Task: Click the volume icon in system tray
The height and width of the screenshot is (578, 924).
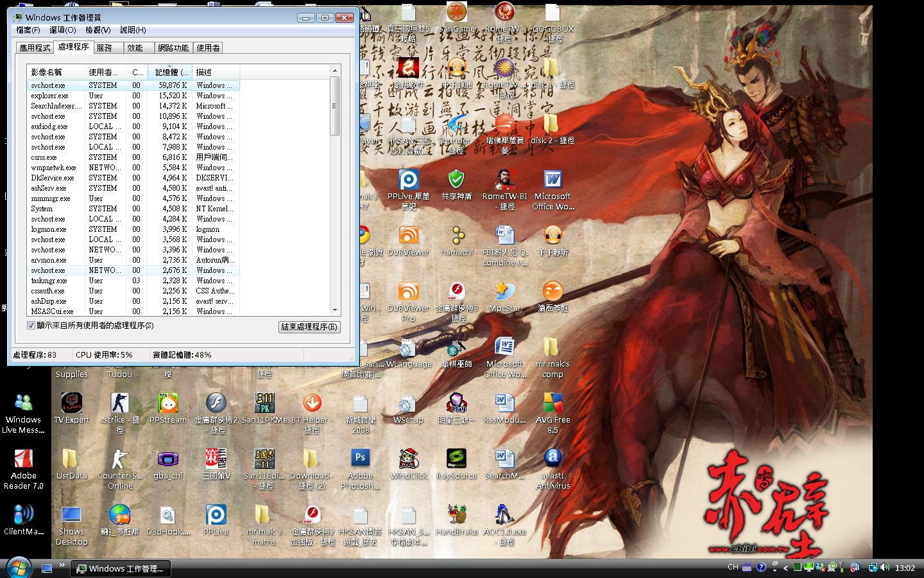Action: pyautogui.click(x=886, y=568)
